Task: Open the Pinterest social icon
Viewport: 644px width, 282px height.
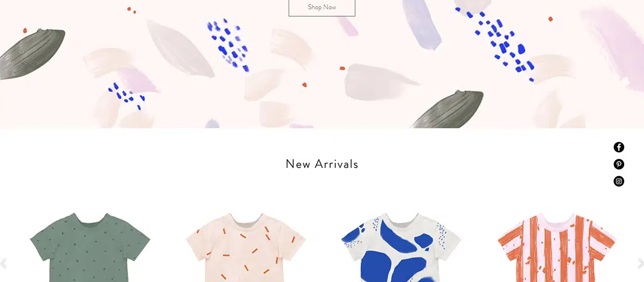Action: [x=619, y=164]
